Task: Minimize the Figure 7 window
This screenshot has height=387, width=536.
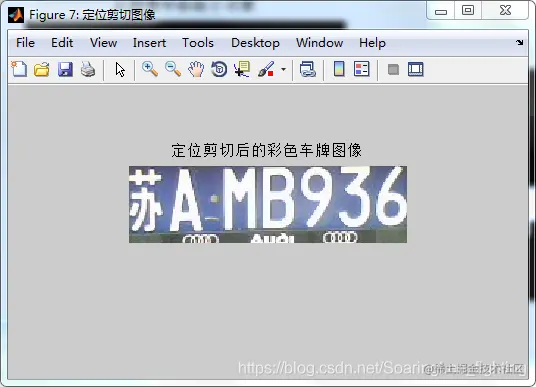Action: (x=441, y=11)
